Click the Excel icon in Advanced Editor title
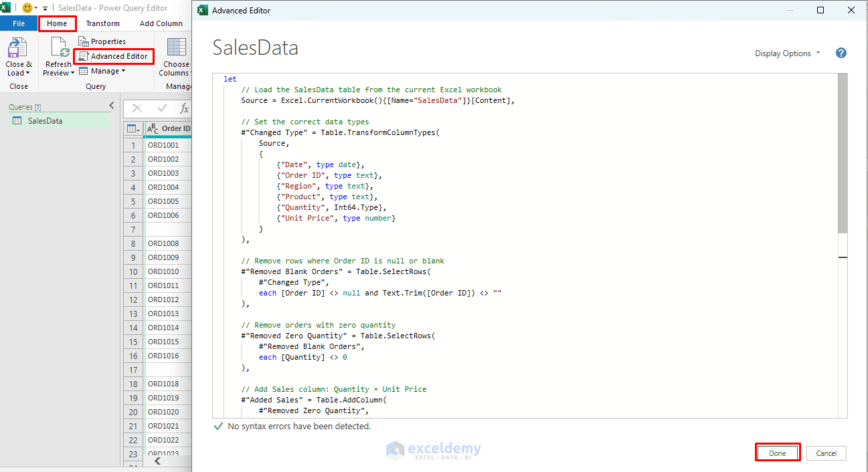This screenshot has height=472, width=868. [201, 10]
